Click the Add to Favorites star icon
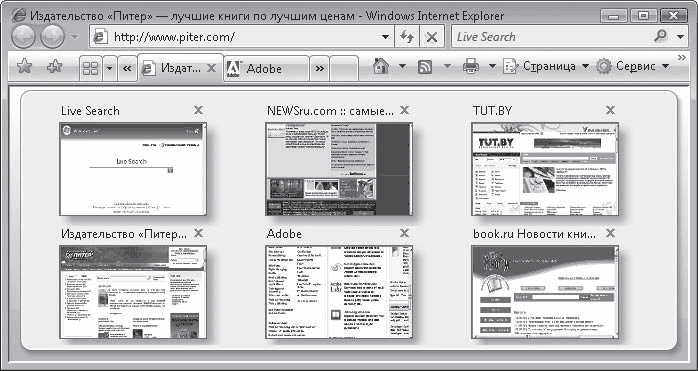The image size is (698, 371). [x=55, y=67]
